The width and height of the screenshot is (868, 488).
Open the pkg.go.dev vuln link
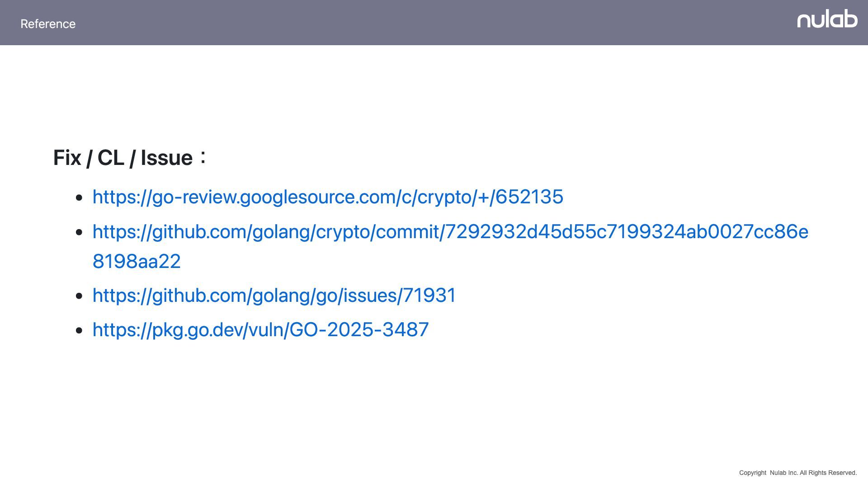(x=260, y=330)
